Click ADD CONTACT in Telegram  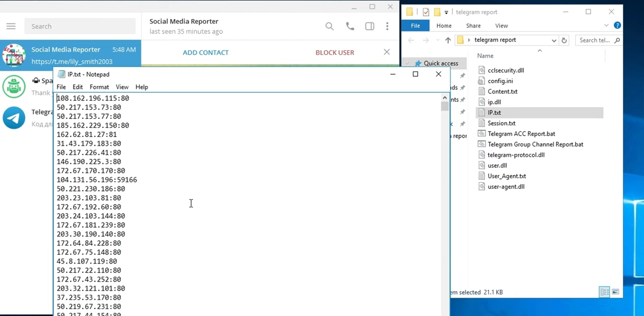coord(206,52)
